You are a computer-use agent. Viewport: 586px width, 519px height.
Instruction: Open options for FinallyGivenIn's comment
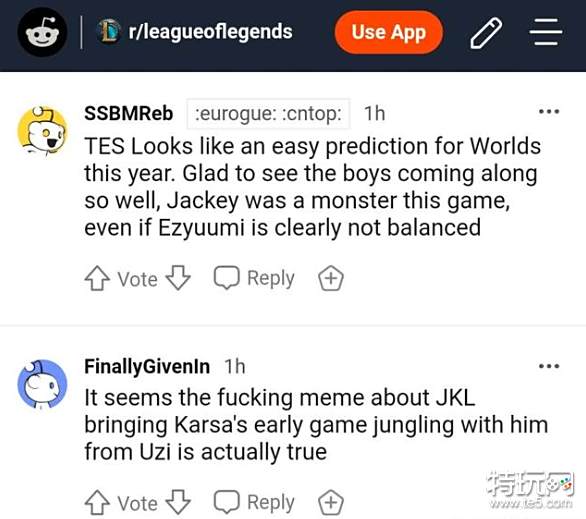[x=549, y=366]
